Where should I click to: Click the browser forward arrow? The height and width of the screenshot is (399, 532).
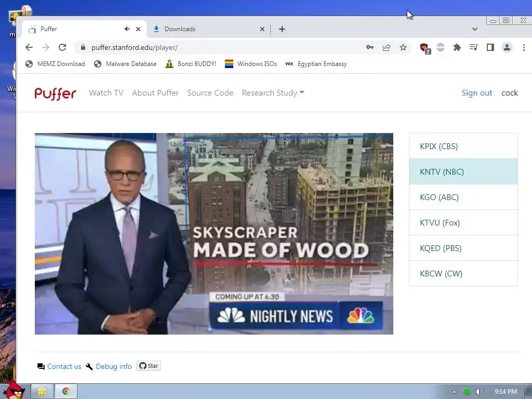46,47
